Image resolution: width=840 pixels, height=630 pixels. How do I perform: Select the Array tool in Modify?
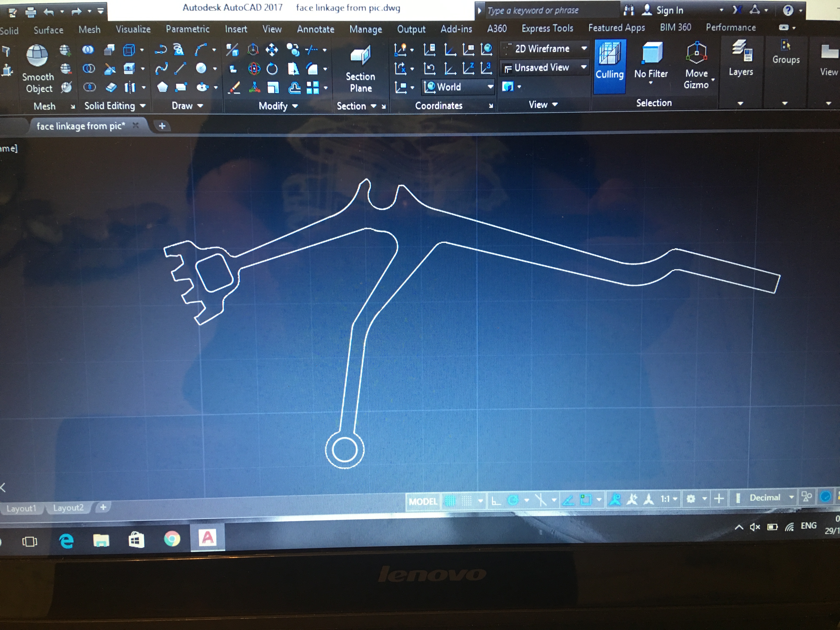[x=312, y=88]
